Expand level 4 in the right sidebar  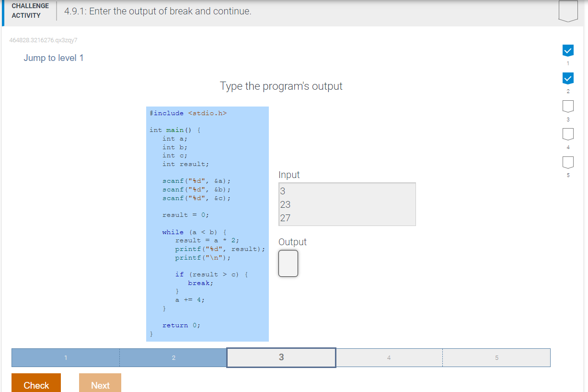coord(567,134)
